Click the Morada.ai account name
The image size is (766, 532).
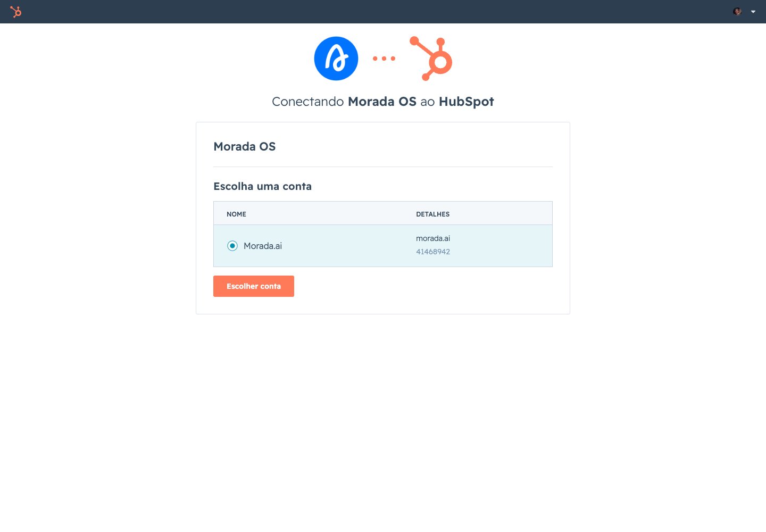pyautogui.click(x=263, y=246)
